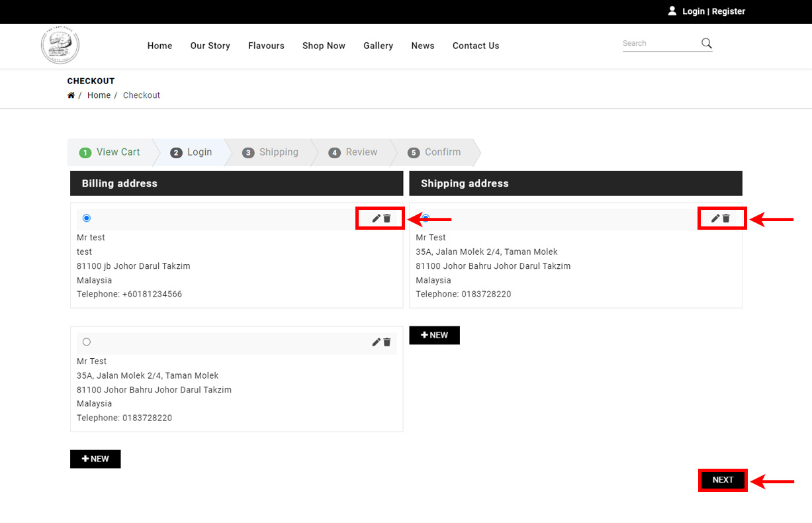Delete the shipping address via trash icon
The height and width of the screenshot is (523, 812).
coord(726,218)
